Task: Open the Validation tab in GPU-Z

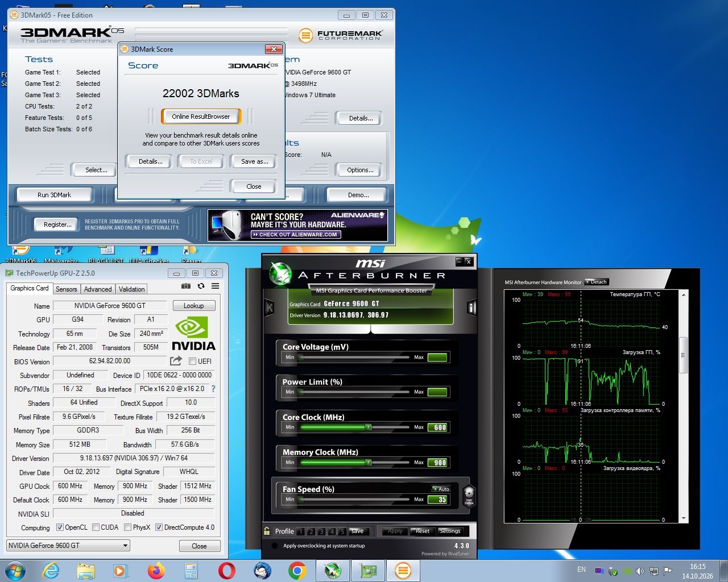Action: pyautogui.click(x=131, y=289)
